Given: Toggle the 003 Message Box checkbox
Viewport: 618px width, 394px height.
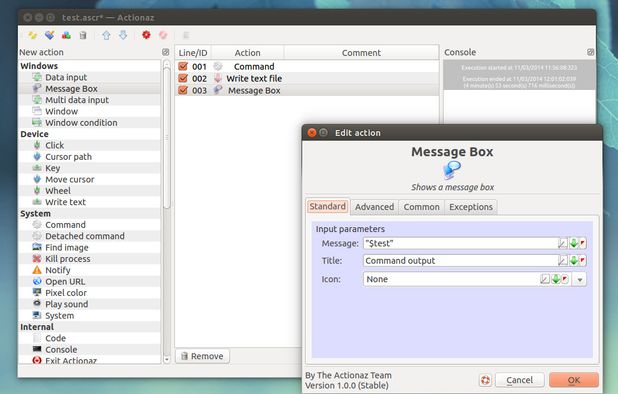Looking at the screenshot, I should 183,90.
